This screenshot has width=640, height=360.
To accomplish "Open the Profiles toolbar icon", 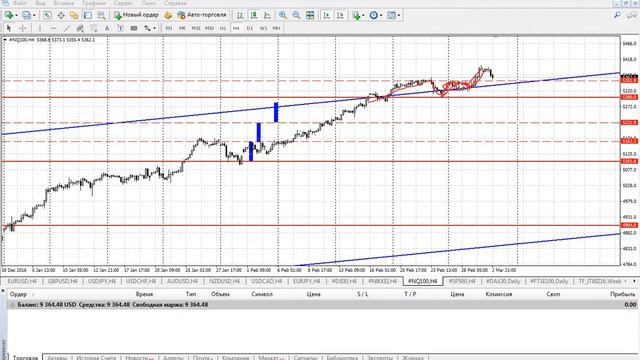I will (27, 16).
